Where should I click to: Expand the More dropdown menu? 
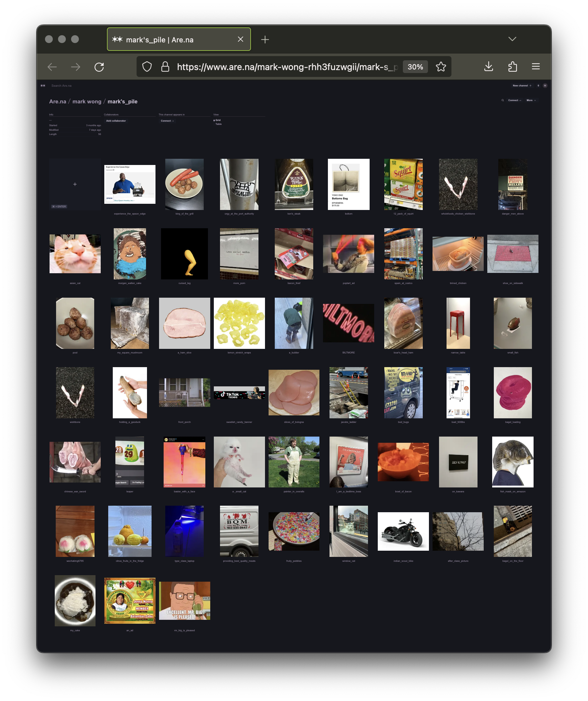(531, 100)
